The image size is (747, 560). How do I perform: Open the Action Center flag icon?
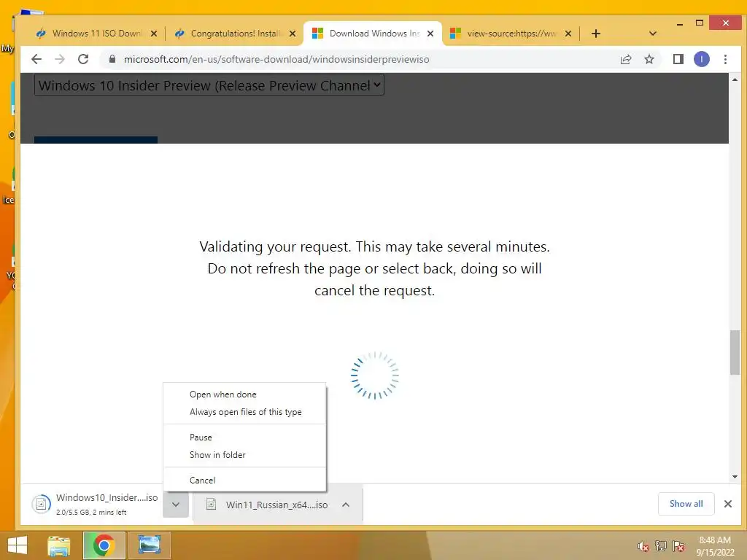tap(678, 546)
